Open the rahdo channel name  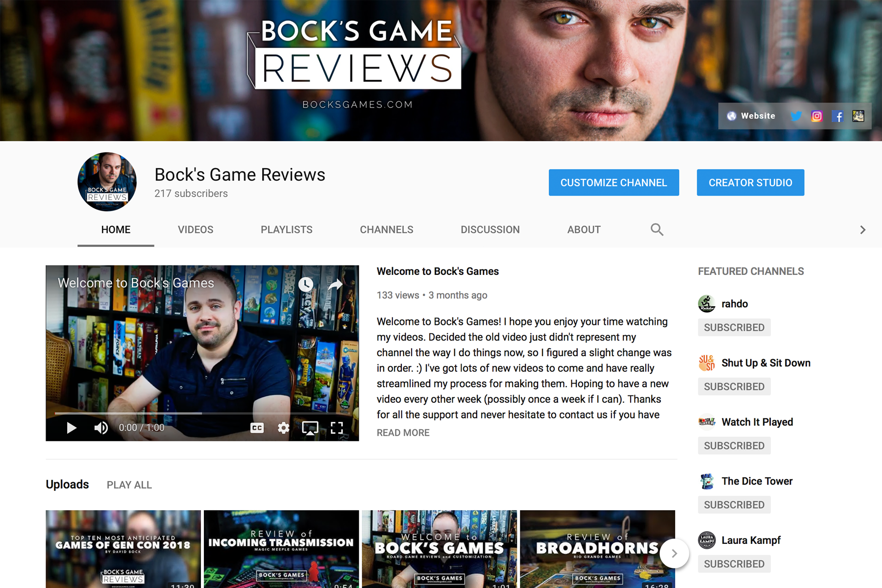coord(735,304)
